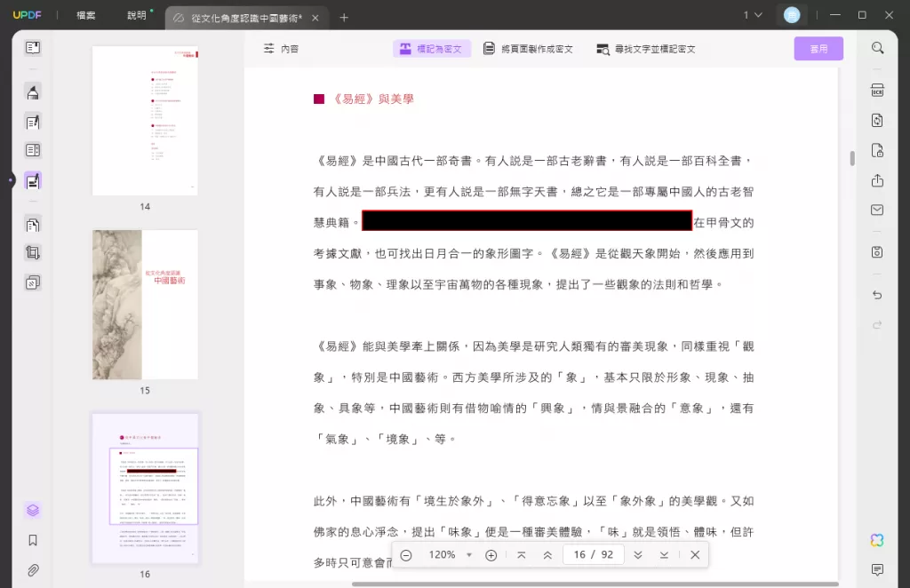Open the comments chat panel icon
This screenshot has height=588, width=910.
pos(877,570)
